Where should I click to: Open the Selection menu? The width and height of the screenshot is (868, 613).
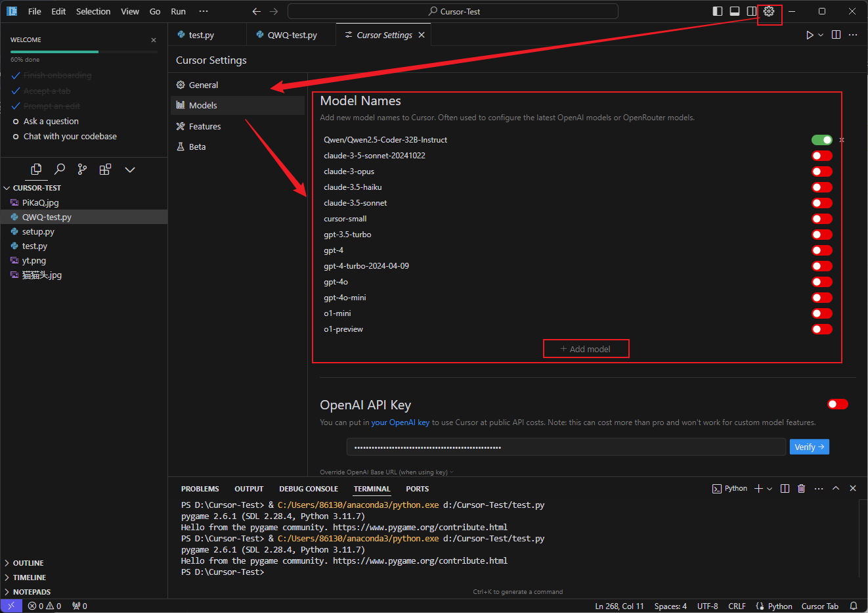(93, 11)
